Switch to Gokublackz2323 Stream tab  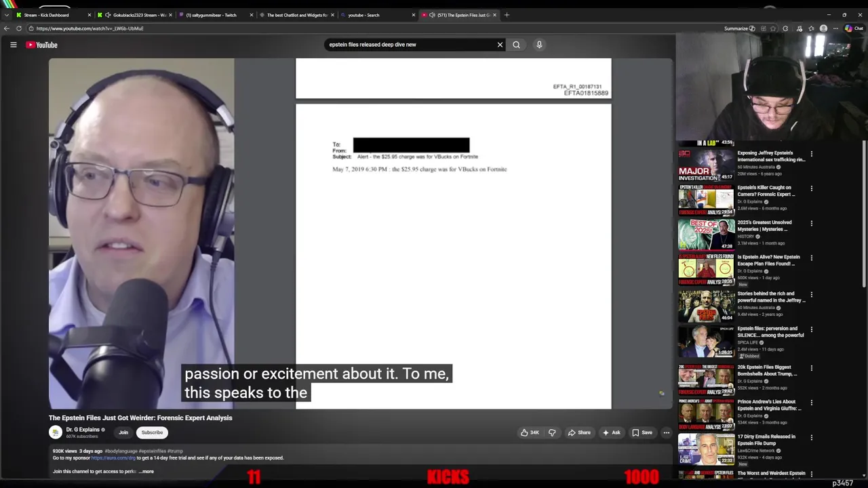point(134,15)
